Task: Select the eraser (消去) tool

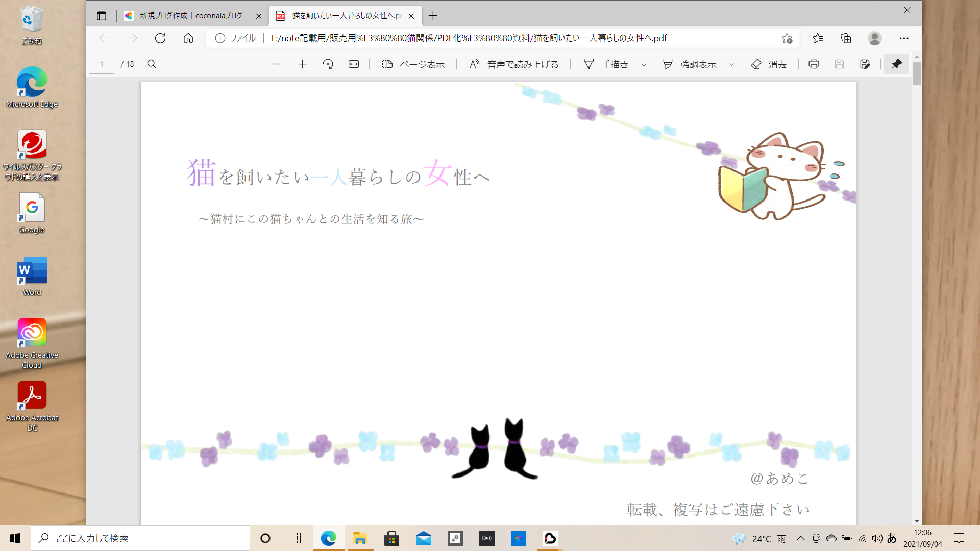Action: 769,64
